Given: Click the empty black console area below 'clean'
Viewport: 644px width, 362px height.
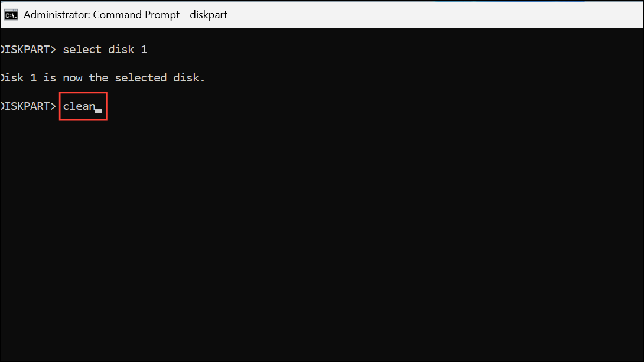Looking at the screenshot, I should point(322,238).
